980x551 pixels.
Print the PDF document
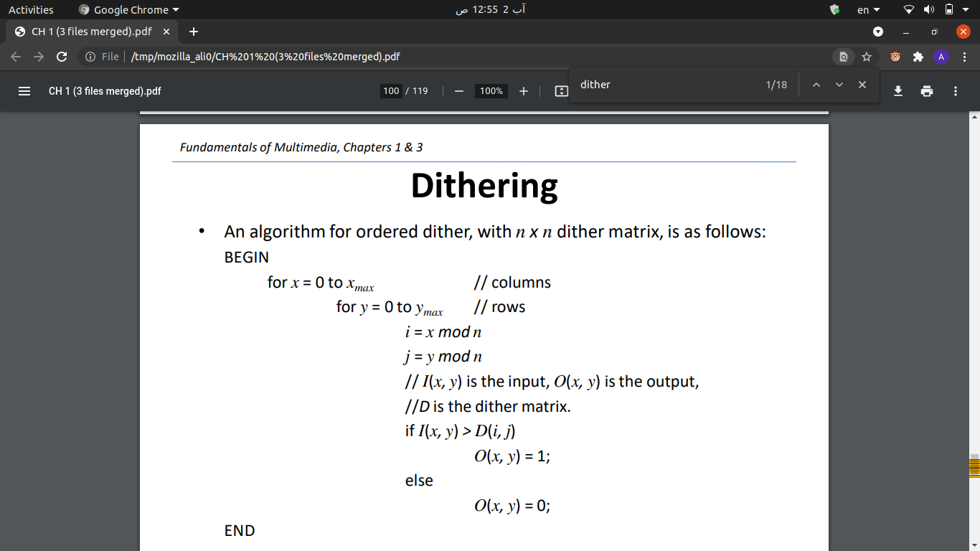(x=927, y=91)
